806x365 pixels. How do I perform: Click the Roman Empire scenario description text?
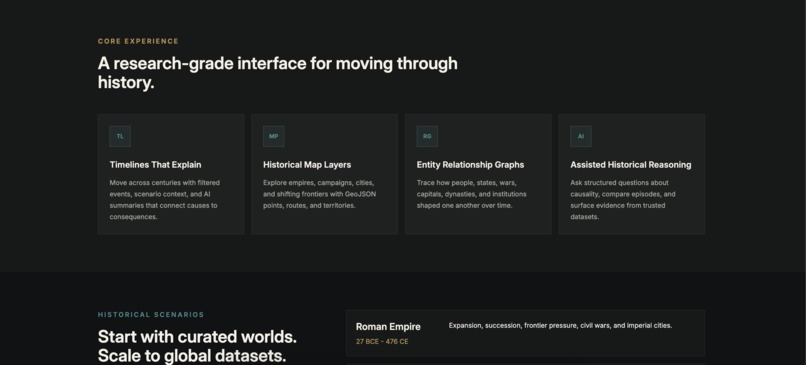click(560, 325)
